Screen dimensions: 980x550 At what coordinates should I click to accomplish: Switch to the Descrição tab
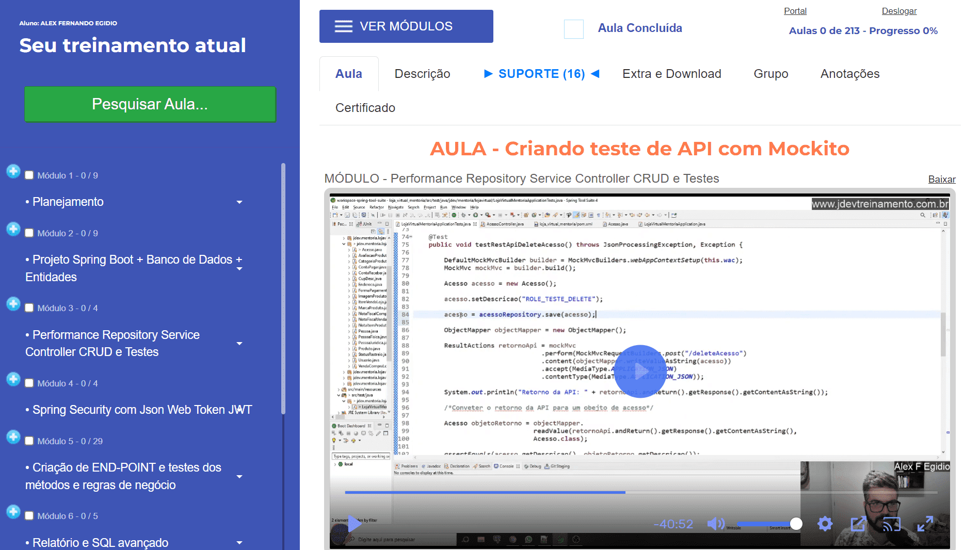click(x=422, y=74)
